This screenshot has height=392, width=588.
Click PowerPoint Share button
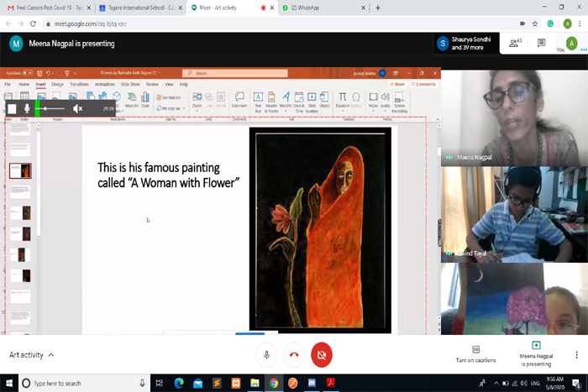397,84
